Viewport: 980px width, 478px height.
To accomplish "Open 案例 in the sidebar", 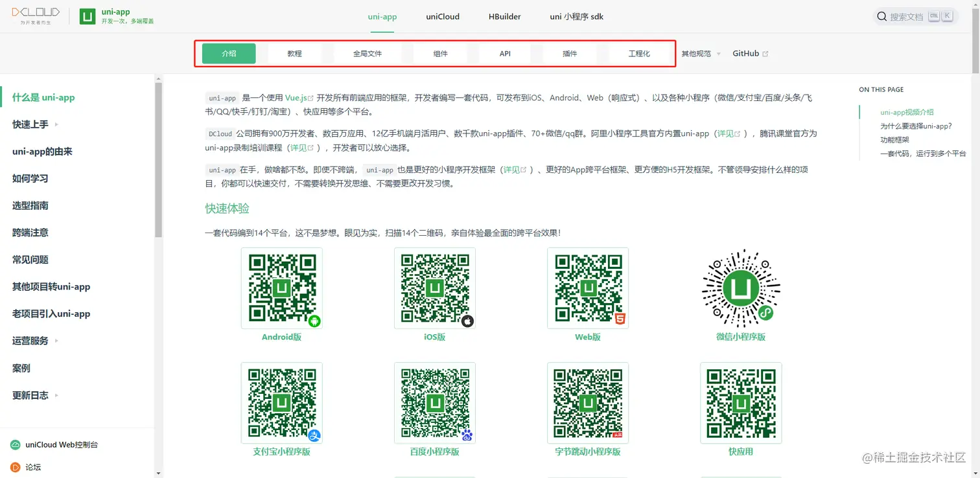I will tap(21, 368).
